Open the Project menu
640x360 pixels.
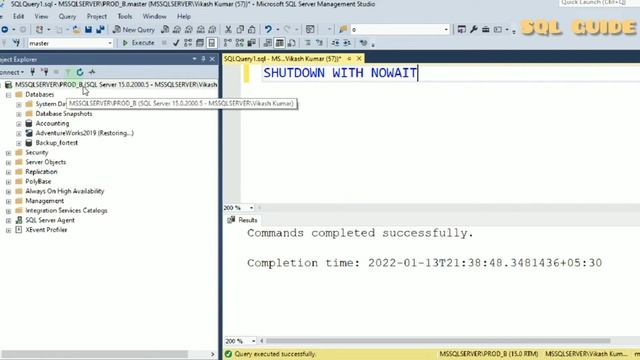97,16
